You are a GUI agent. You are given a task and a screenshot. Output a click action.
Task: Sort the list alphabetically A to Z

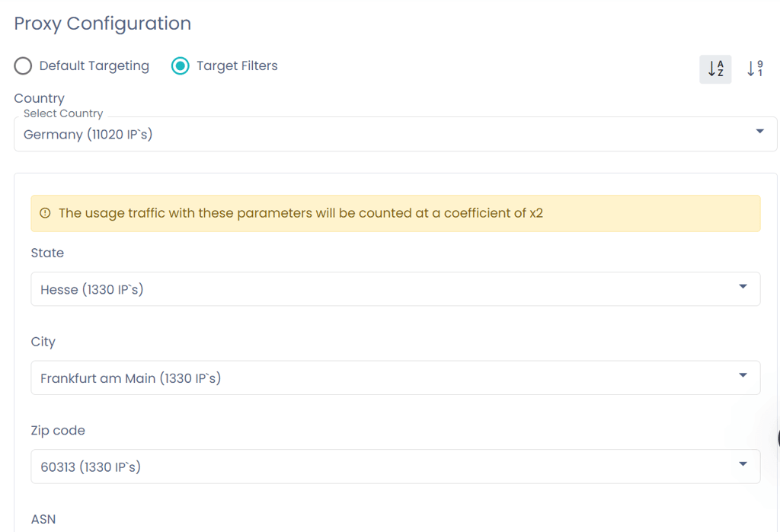click(714, 69)
